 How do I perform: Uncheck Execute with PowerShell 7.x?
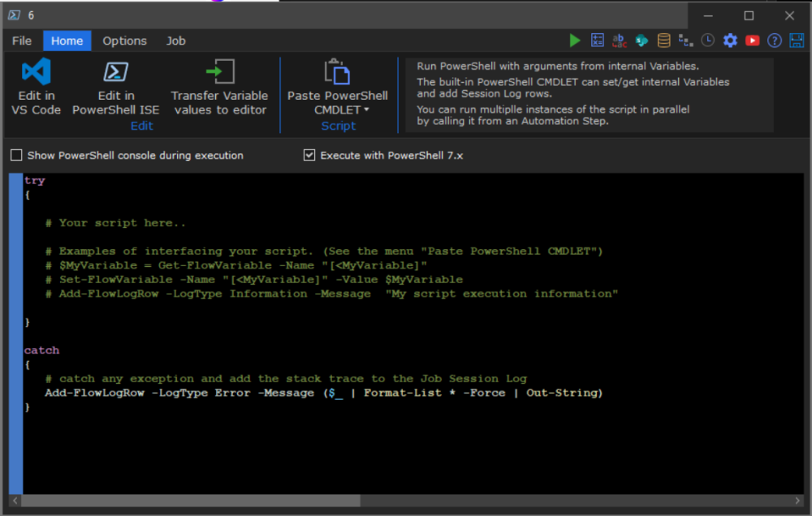click(x=309, y=155)
